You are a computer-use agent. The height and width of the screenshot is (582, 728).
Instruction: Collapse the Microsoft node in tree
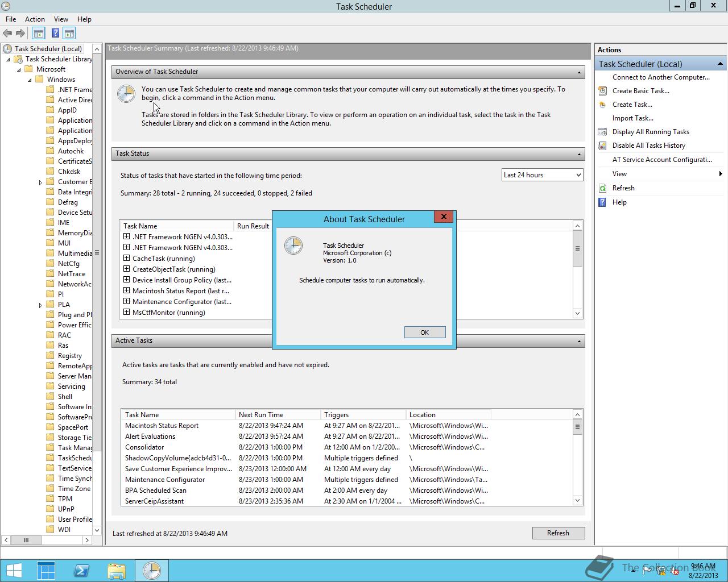pyautogui.click(x=19, y=70)
